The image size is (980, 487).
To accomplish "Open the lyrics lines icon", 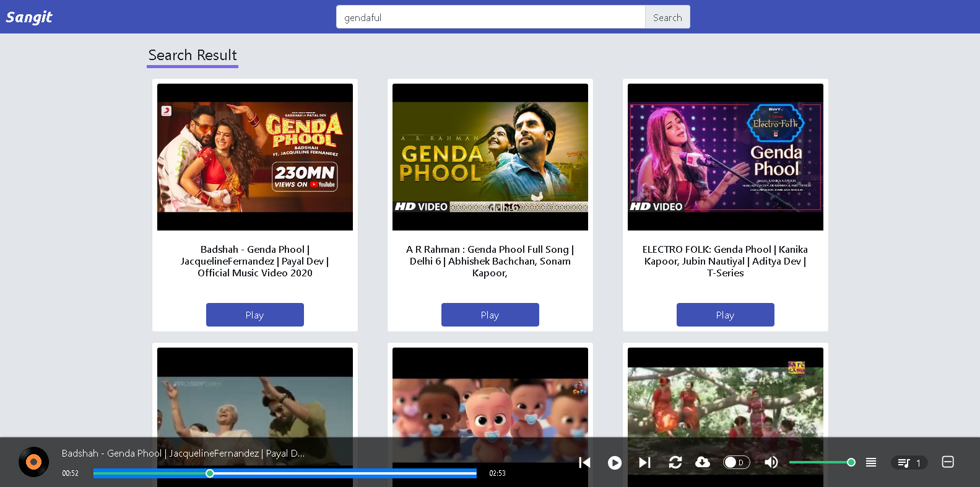I will coord(871,462).
